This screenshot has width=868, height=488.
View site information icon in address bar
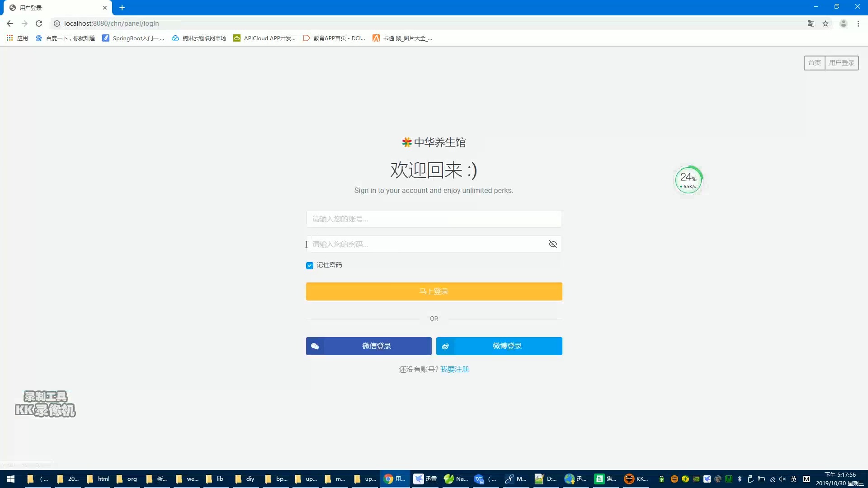pyautogui.click(x=57, y=23)
